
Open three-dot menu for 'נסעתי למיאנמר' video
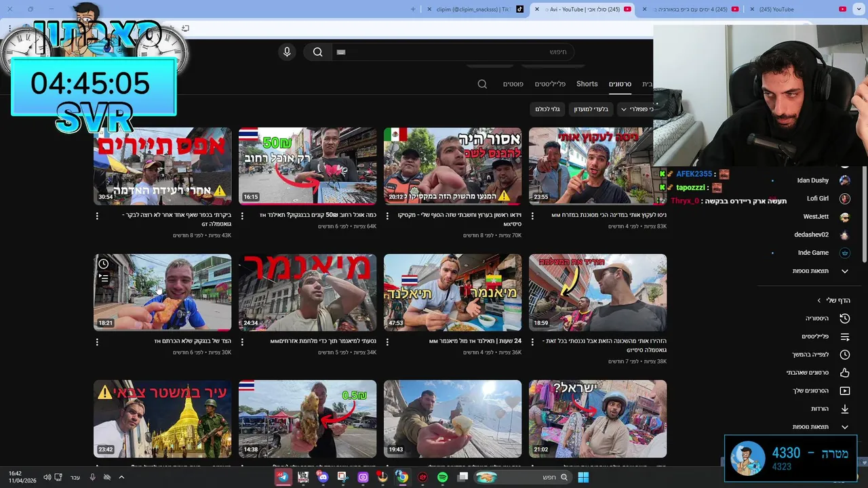pos(242,342)
